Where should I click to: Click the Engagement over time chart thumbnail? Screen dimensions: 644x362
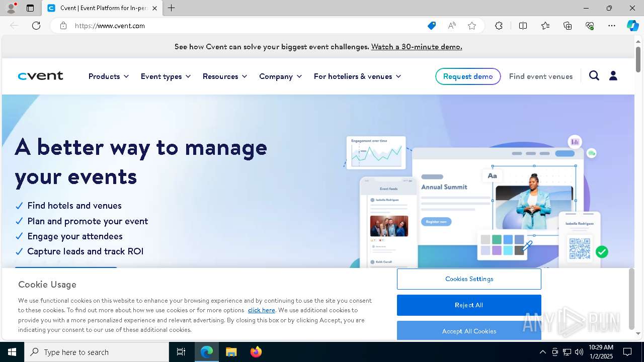pyautogui.click(x=376, y=153)
